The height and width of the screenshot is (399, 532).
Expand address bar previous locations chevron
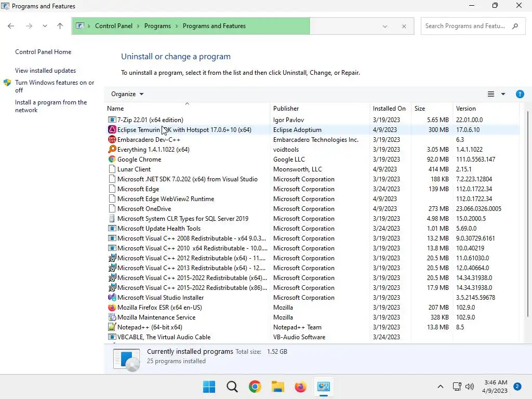click(385, 26)
